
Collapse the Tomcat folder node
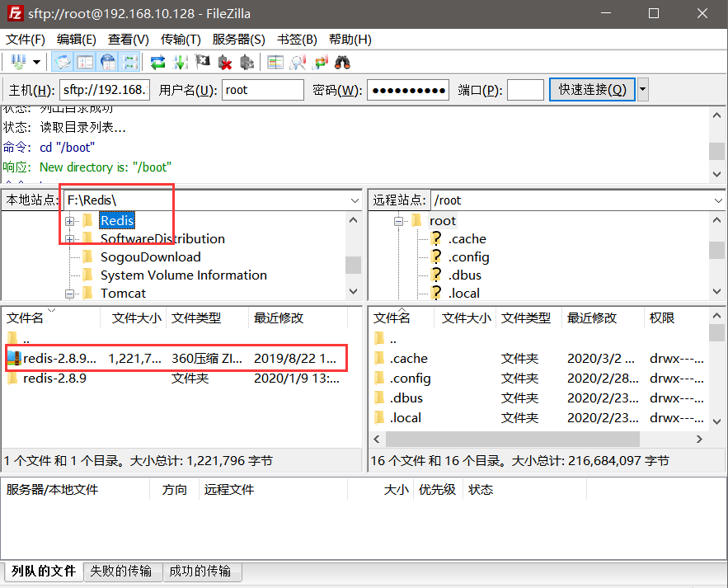pos(69,294)
